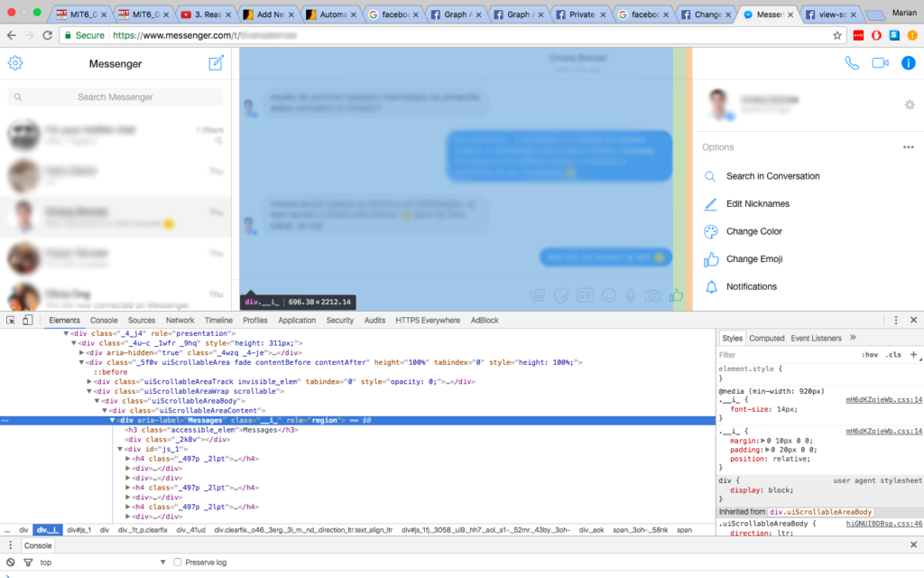Open Messenger settings gear in the left sidebar

(x=15, y=63)
